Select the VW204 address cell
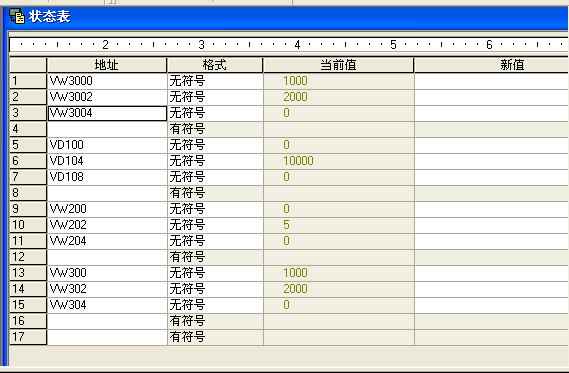The image size is (569, 373). [107, 241]
